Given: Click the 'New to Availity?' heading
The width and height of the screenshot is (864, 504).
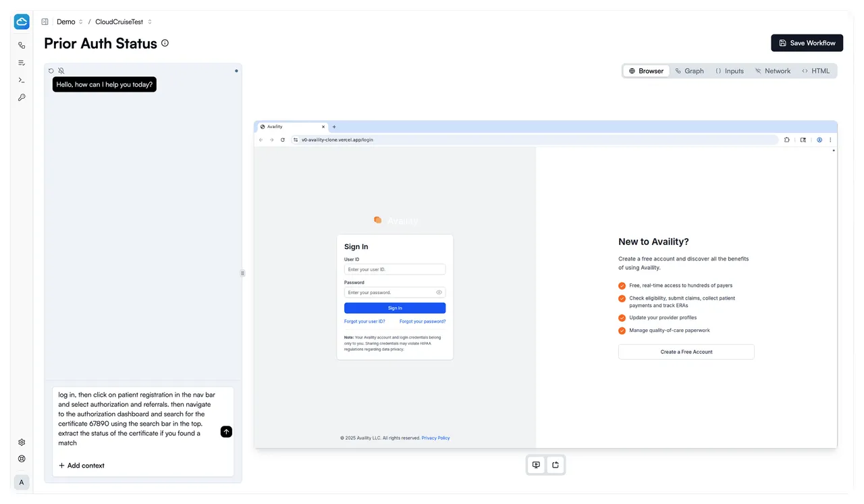Looking at the screenshot, I should [653, 242].
